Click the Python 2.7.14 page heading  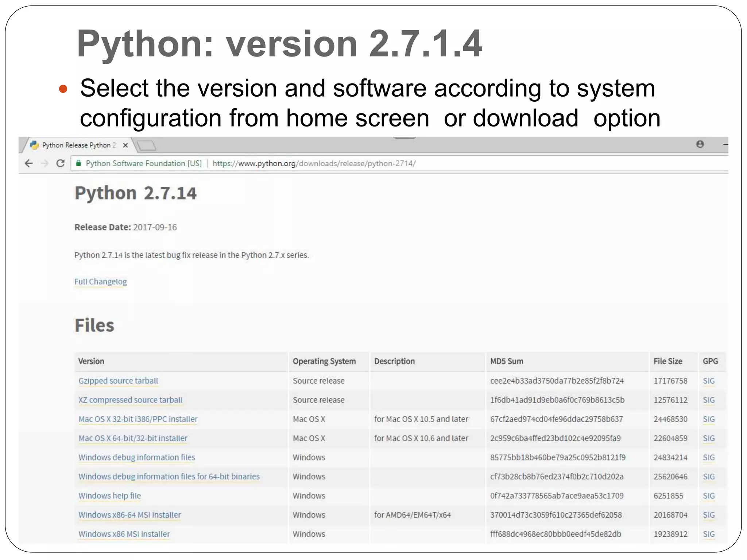click(136, 193)
